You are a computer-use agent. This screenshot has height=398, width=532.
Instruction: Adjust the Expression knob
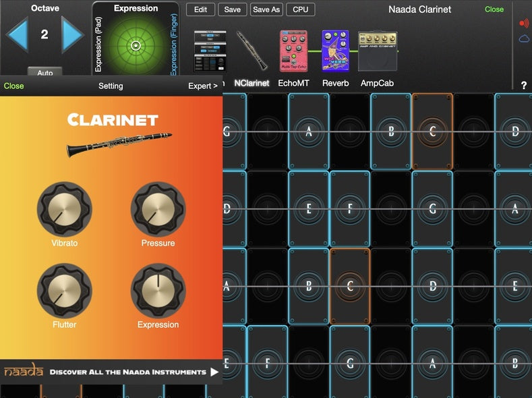point(158,291)
